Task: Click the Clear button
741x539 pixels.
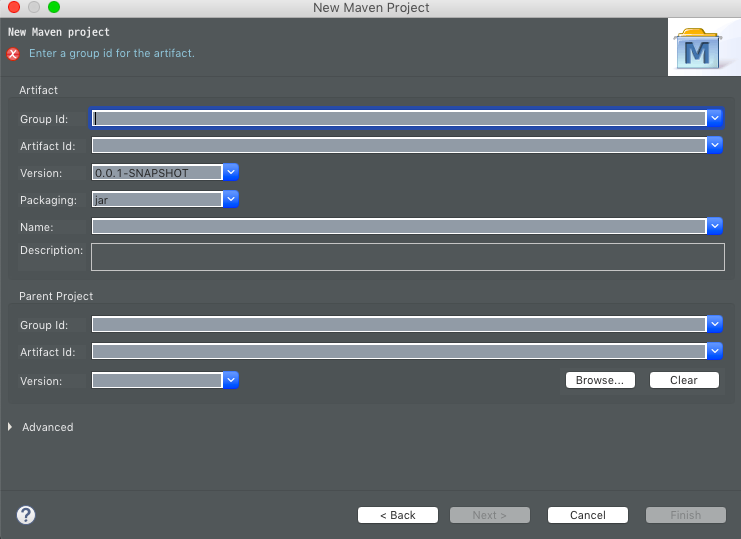Action: tap(684, 380)
